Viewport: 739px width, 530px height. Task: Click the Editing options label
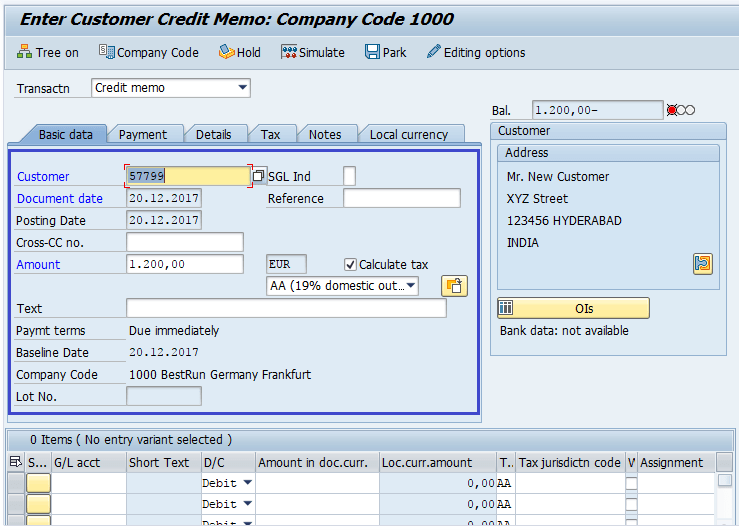coord(484,52)
